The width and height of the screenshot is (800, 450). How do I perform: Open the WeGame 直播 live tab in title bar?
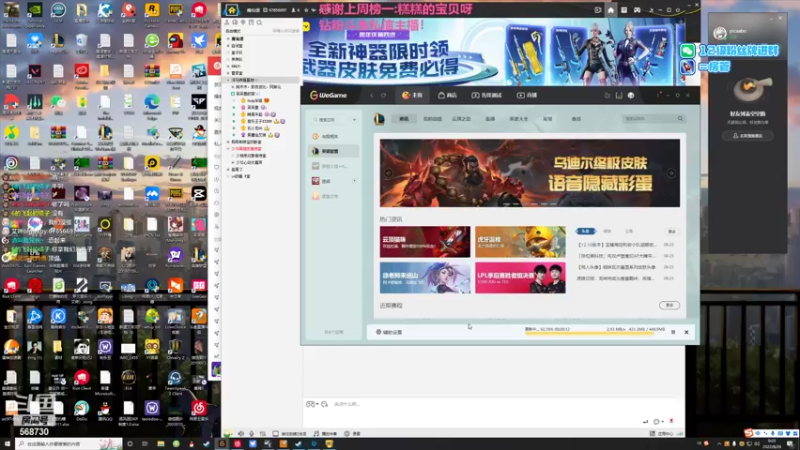click(528, 95)
